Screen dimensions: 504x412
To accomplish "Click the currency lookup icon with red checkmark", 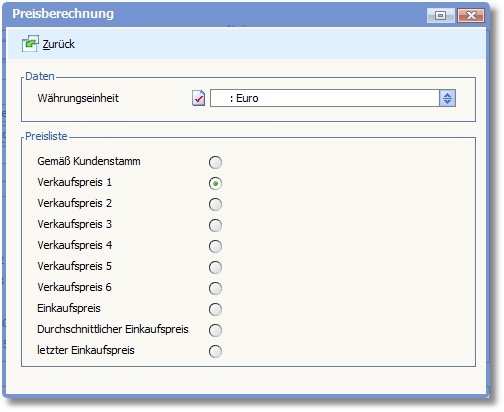I will click(199, 98).
